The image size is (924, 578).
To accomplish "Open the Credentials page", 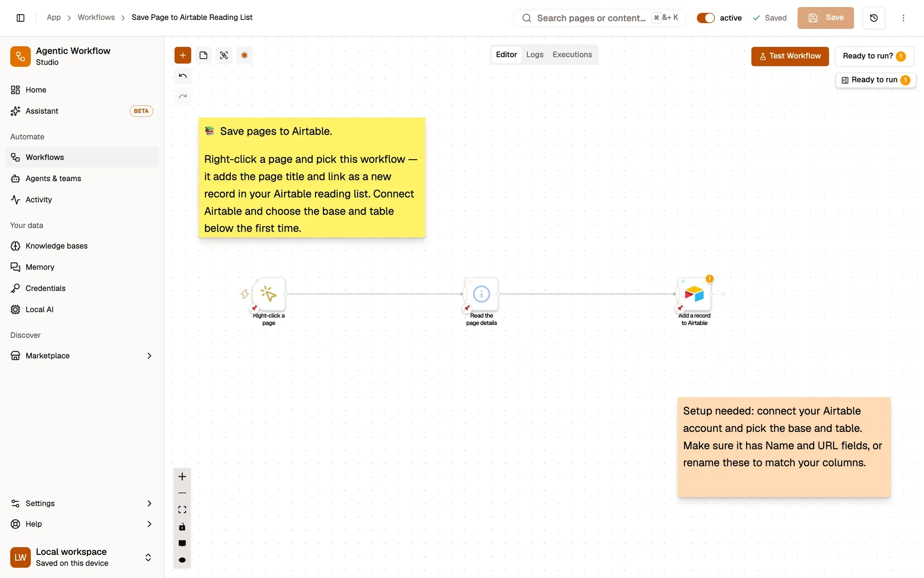I will coord(82,288).
